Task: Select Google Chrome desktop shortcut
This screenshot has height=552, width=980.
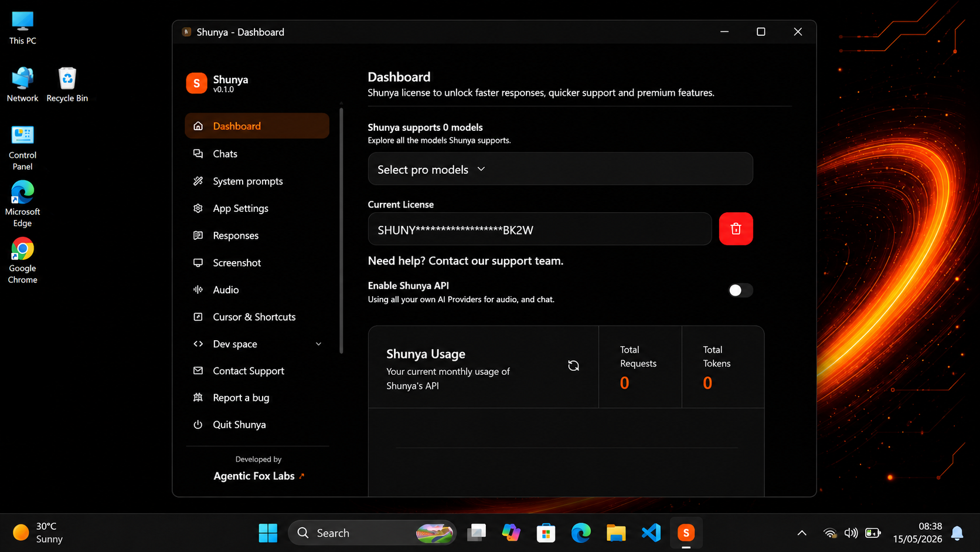Action: [22, 261]
